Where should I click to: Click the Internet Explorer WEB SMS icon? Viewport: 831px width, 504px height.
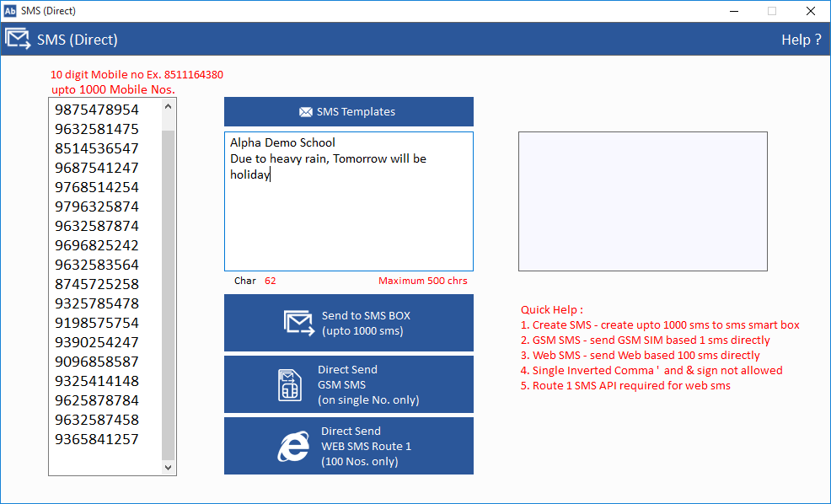click(x=292, y=447)
